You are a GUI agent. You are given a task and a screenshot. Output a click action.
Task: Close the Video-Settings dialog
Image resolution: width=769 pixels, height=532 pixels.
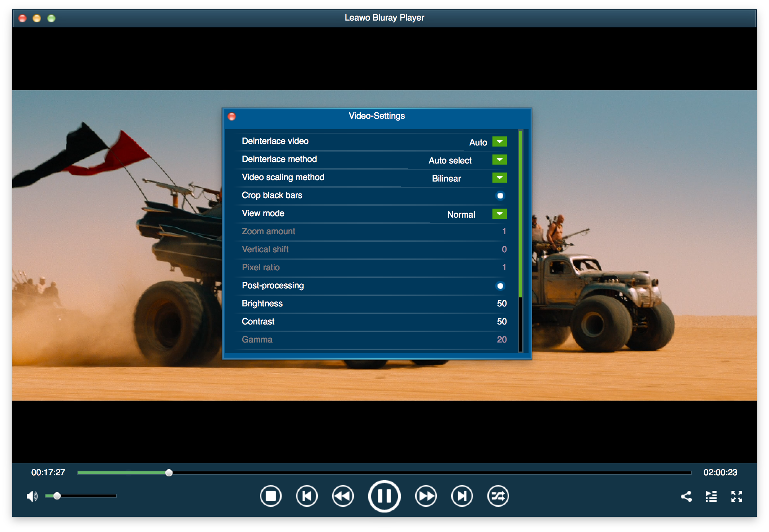click(232, 116)
